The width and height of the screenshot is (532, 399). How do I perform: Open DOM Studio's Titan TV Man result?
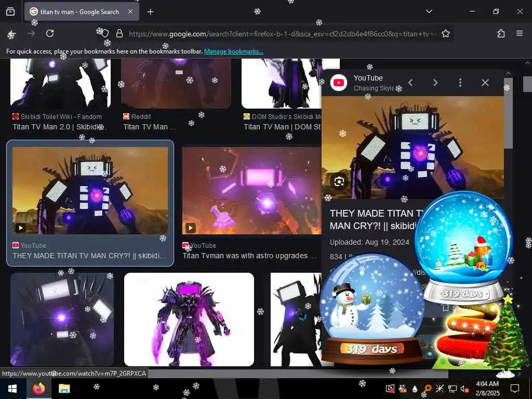point(282,127)
